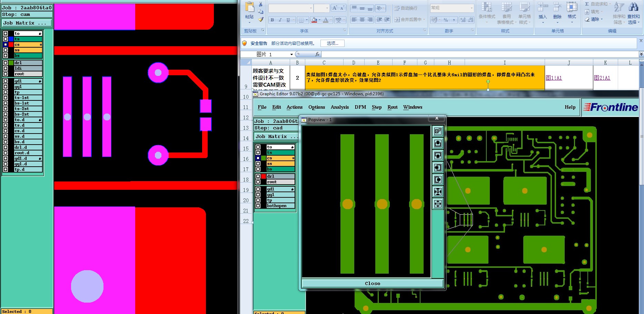This screenshot has width=644, height=314.
Task: Click the top icon in Popview toolbar
Action: [x=438, y=131]
